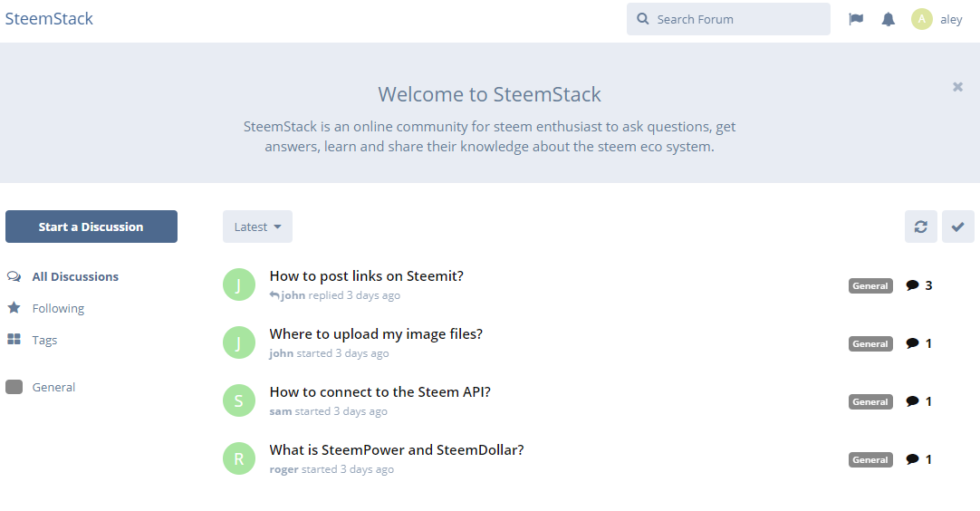Click the green R avatar for roger
The width and height of the screenshot is (980, 511).
click(238, 458)
